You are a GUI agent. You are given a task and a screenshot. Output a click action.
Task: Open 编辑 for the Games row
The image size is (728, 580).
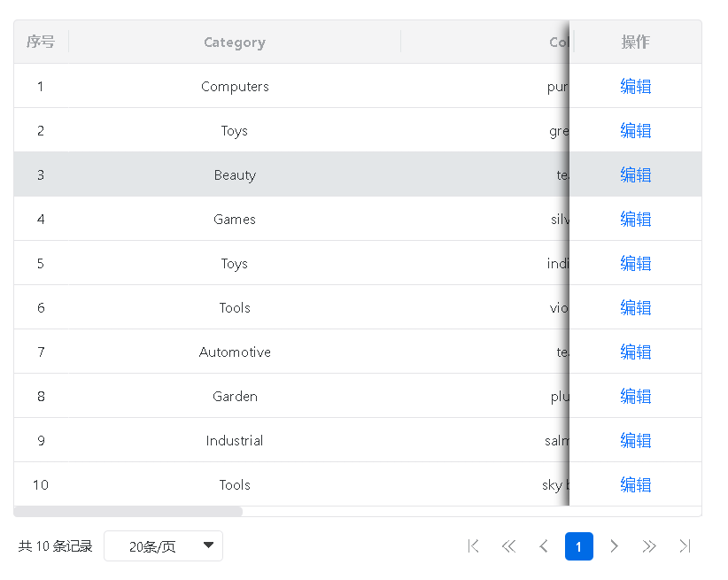coord(635,219)
